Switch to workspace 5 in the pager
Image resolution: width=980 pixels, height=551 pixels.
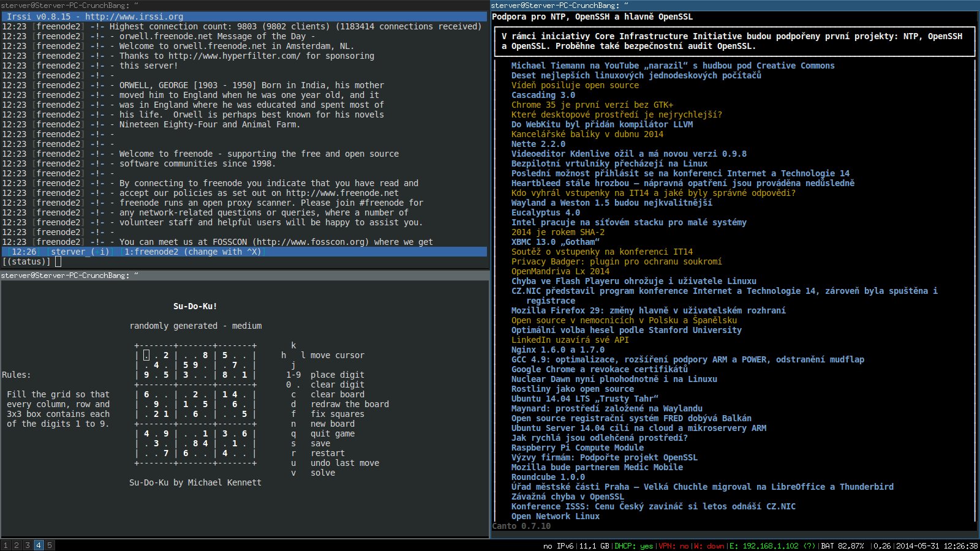point(50,545)
